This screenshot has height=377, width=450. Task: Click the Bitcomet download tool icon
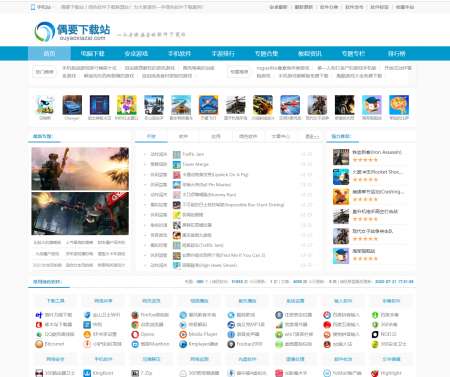(39, 344)
